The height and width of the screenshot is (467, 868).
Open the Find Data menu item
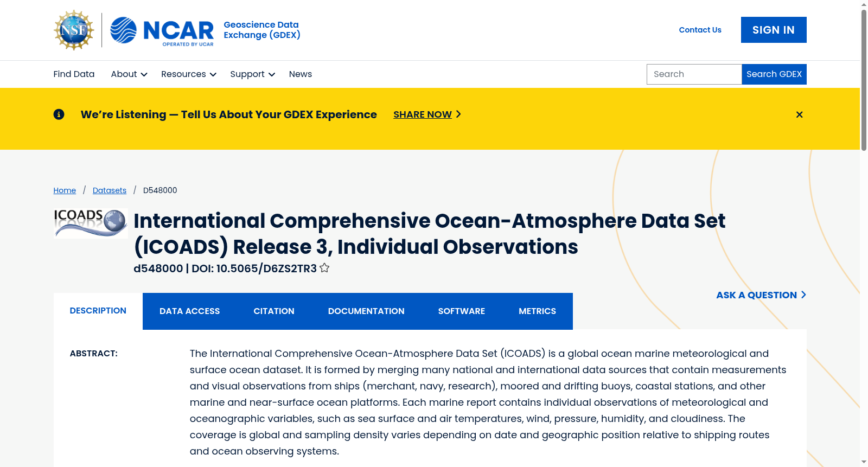click(x=74, y=74)
